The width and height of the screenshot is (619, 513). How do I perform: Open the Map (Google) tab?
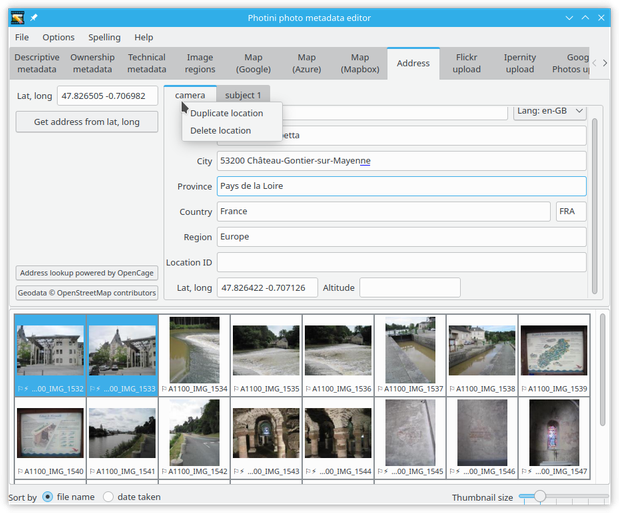[253, 63]
